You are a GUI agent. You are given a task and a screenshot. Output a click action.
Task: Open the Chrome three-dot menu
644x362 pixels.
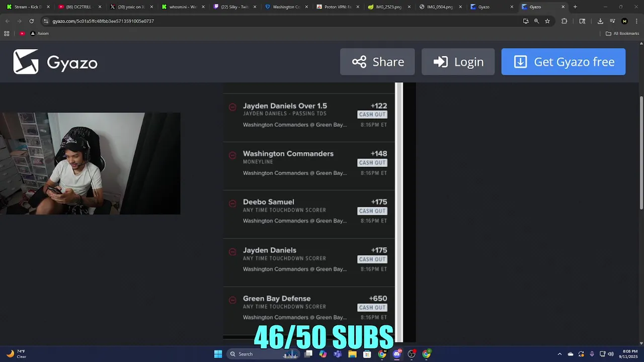(x=636, y=21)
